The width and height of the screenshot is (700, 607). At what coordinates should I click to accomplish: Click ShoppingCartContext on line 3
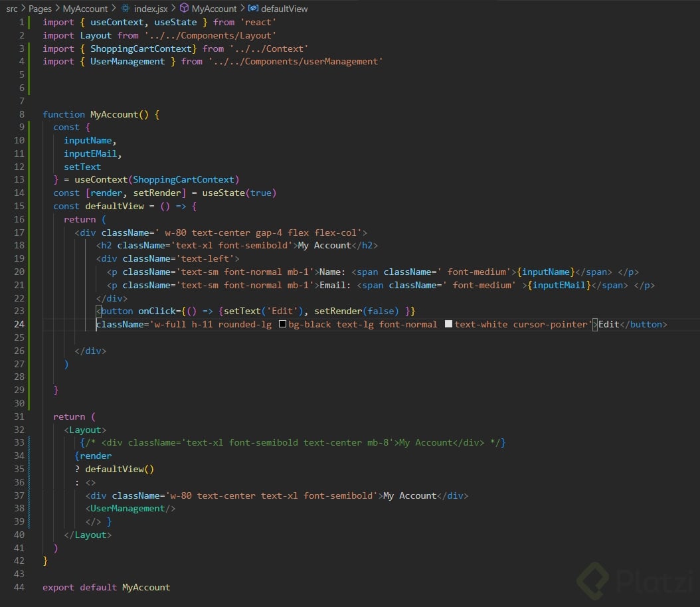coord(141,48)
